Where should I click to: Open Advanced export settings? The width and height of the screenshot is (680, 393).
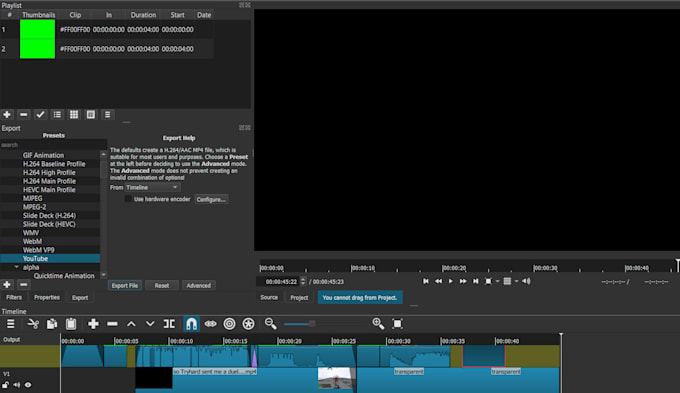point(199,285)
